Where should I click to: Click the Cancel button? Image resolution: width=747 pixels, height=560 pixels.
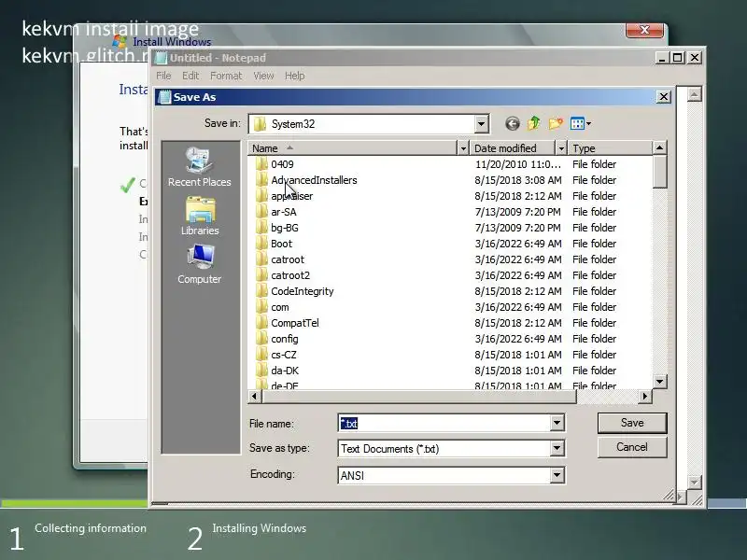632,447
